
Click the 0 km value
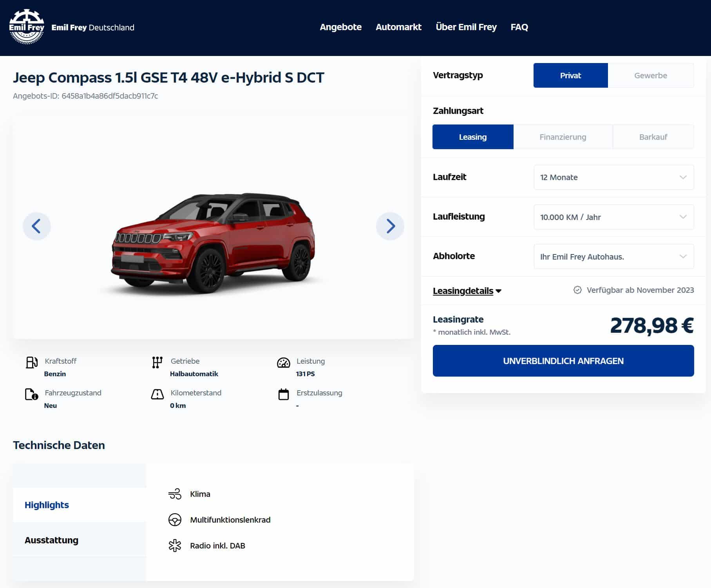(178, 406)
